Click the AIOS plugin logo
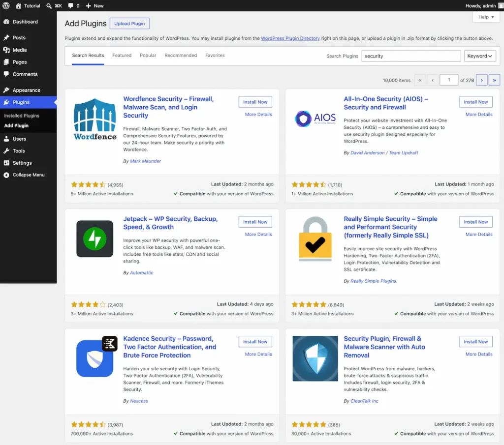This screenshot has height=445, width=504. (x=315, y=119)
